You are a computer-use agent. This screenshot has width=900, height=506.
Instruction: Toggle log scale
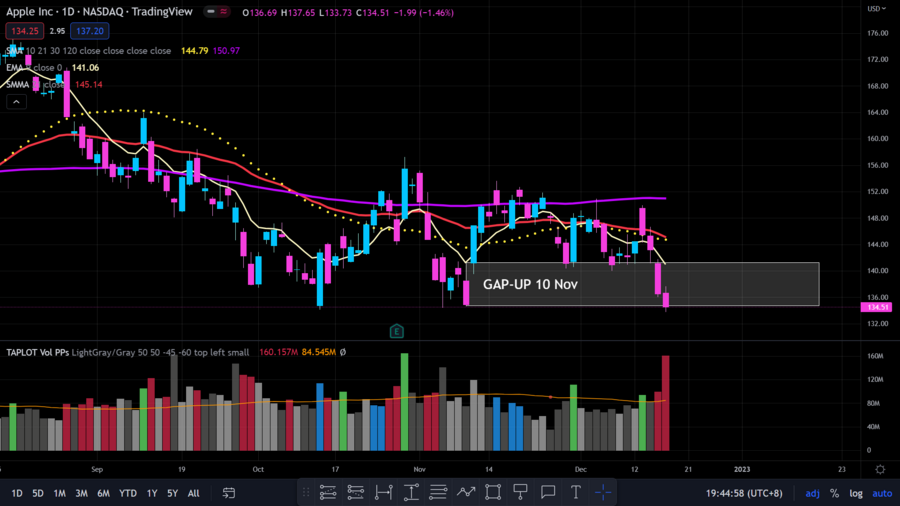tap(856, 493)
